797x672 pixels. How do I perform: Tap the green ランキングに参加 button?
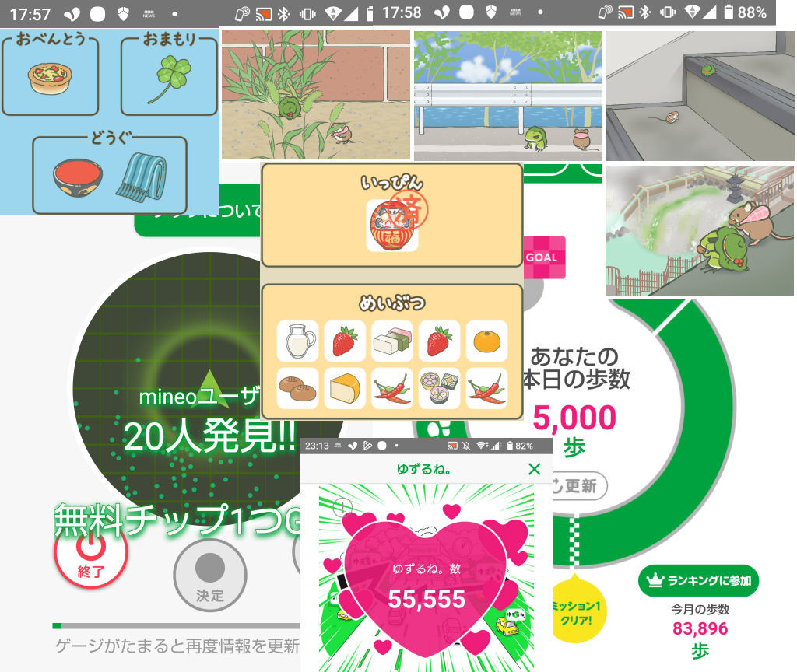698,580
